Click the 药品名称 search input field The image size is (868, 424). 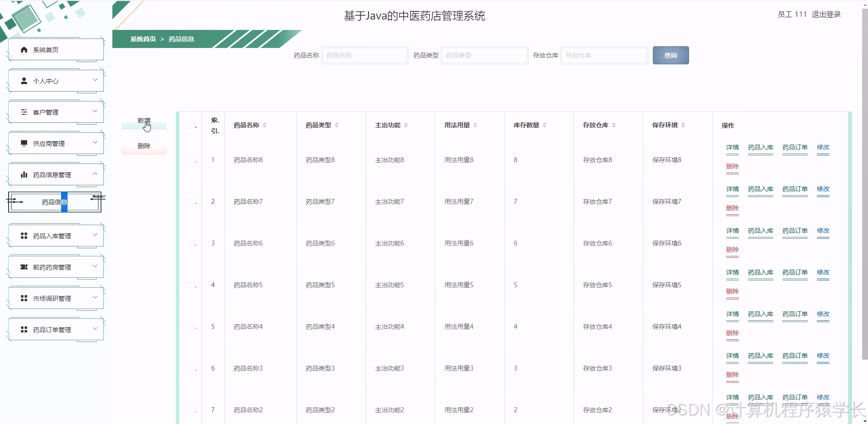coord(365,55)
